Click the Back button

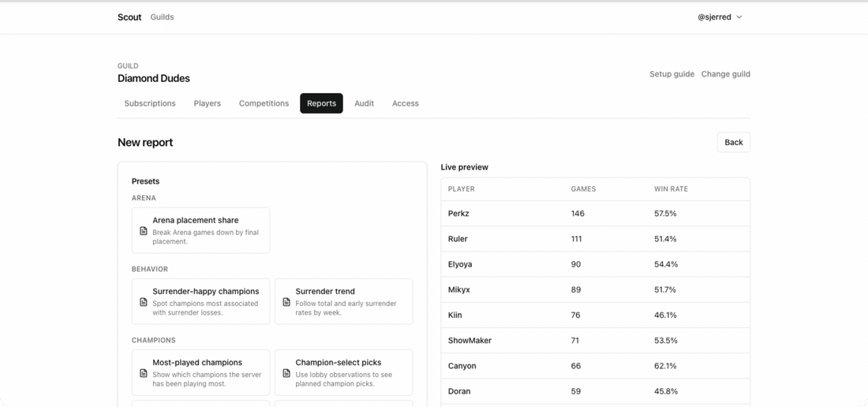tap(734, 142)
